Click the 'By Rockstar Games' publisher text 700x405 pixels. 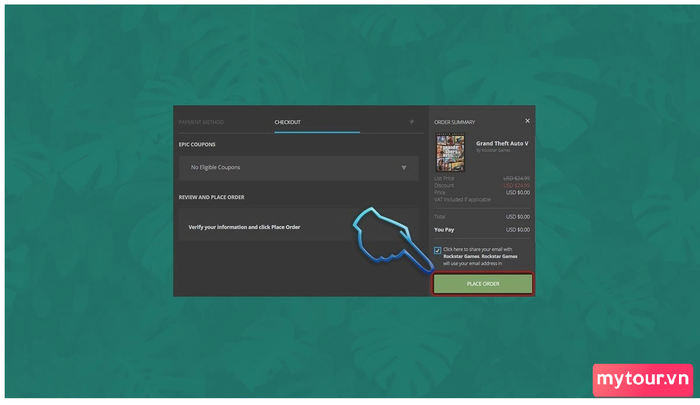493,150
